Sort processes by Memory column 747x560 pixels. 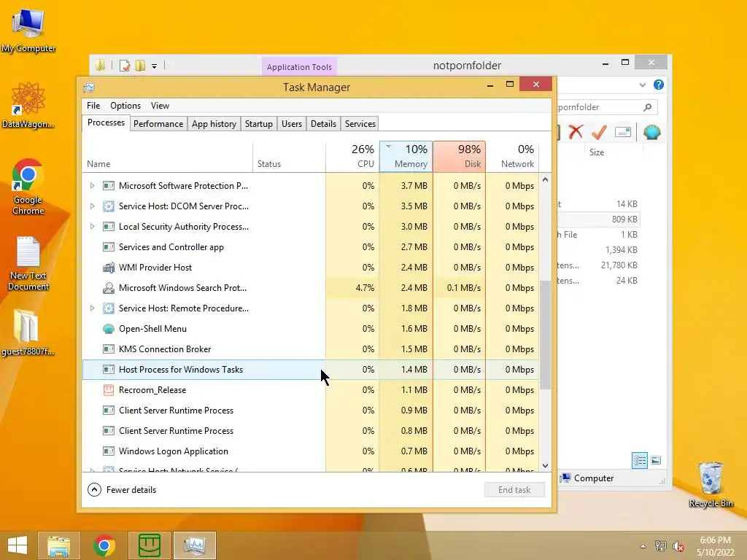pos(406,156)
